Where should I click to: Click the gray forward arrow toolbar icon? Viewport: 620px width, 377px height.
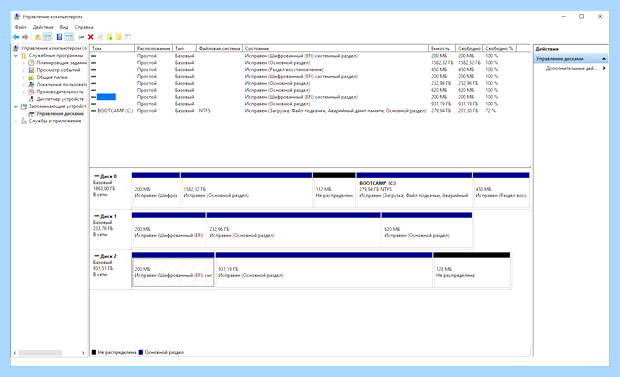pos(25,37)
